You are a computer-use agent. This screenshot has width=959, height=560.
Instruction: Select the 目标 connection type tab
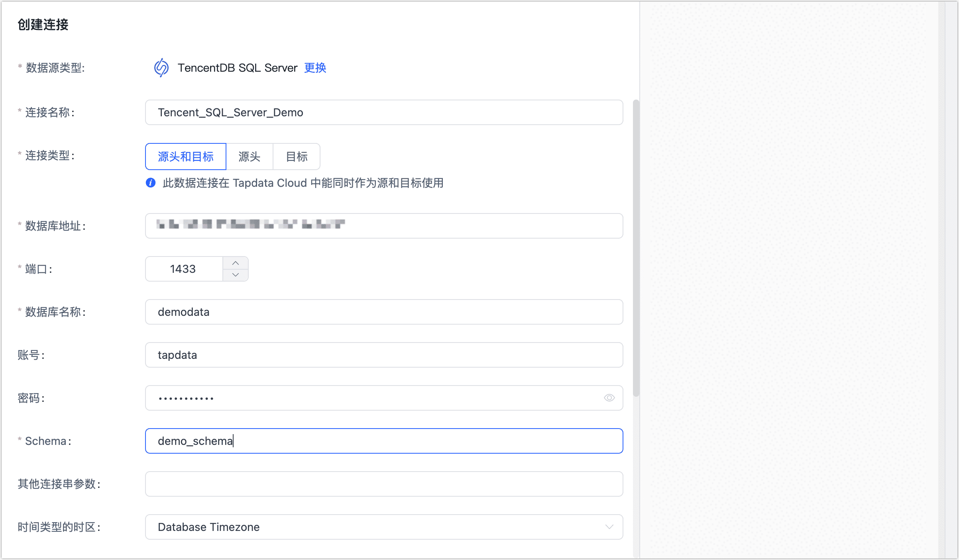point(297,156)
